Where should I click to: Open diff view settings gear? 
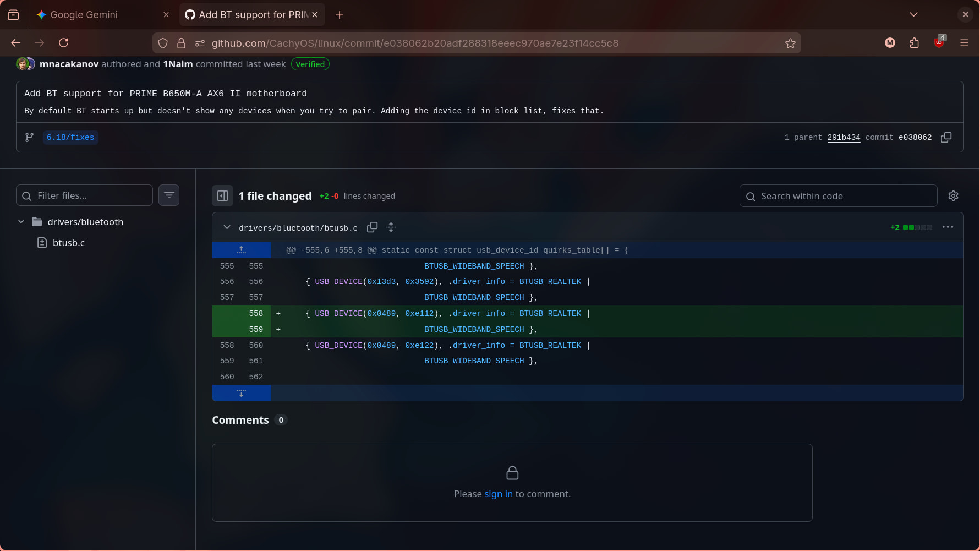click(x=954, y=195)
